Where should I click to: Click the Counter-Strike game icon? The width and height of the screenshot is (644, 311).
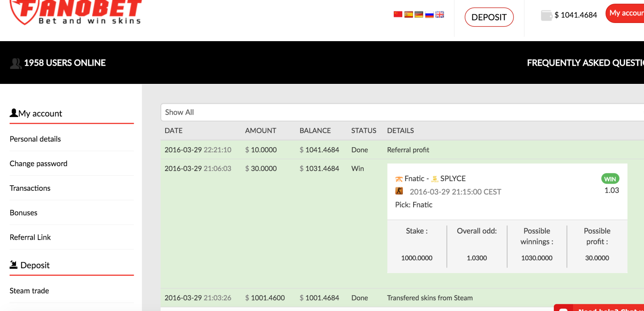pyautogui.click(x=399, y=191)
